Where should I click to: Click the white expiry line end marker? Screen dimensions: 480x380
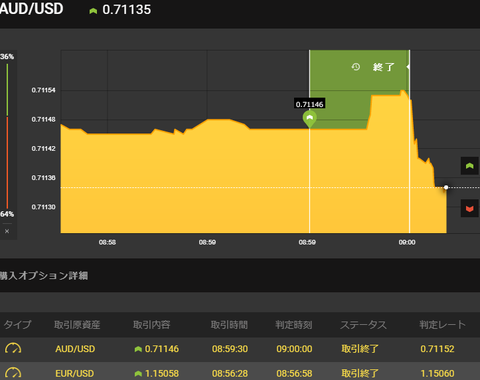click(409, 67)
